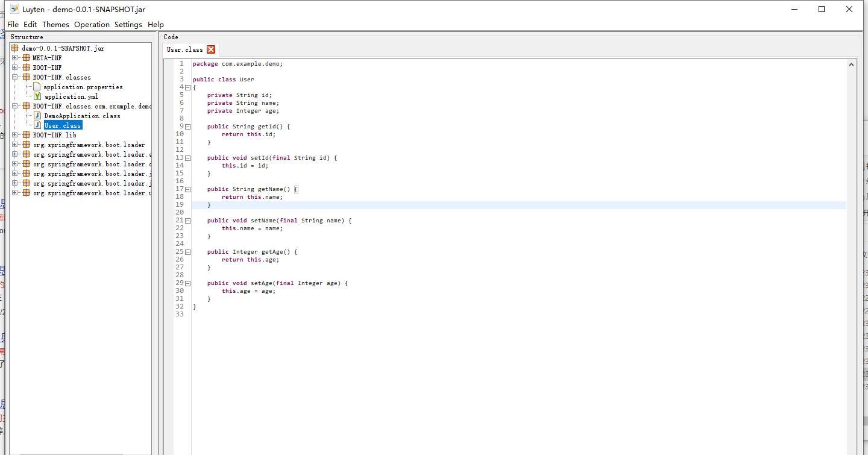Open the File menu
Screen dimensions: 868x455
click(13, 25)
